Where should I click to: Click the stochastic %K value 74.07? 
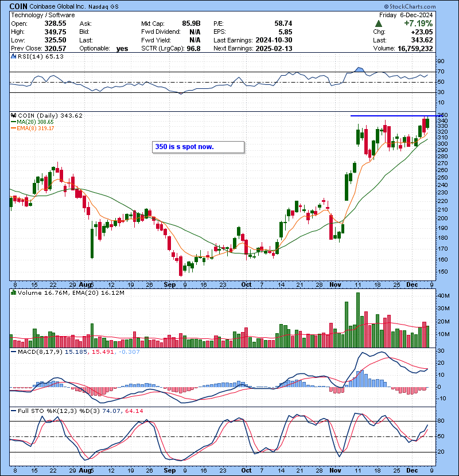[111, 411]
